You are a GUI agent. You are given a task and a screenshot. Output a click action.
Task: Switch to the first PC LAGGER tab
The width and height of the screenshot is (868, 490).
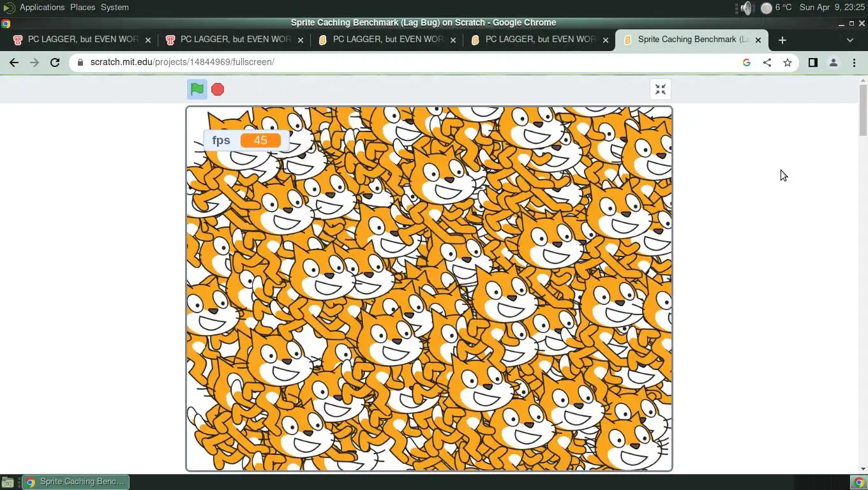pos(81,40)
